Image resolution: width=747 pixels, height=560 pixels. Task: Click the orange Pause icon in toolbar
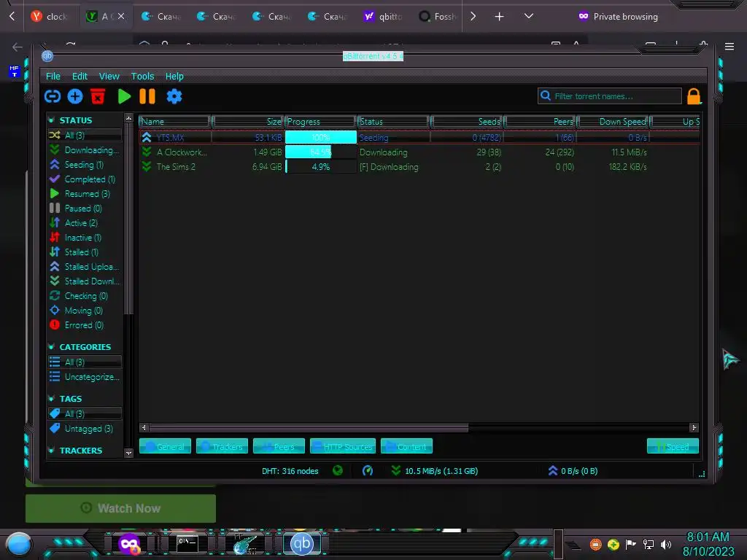pos(147,97)
